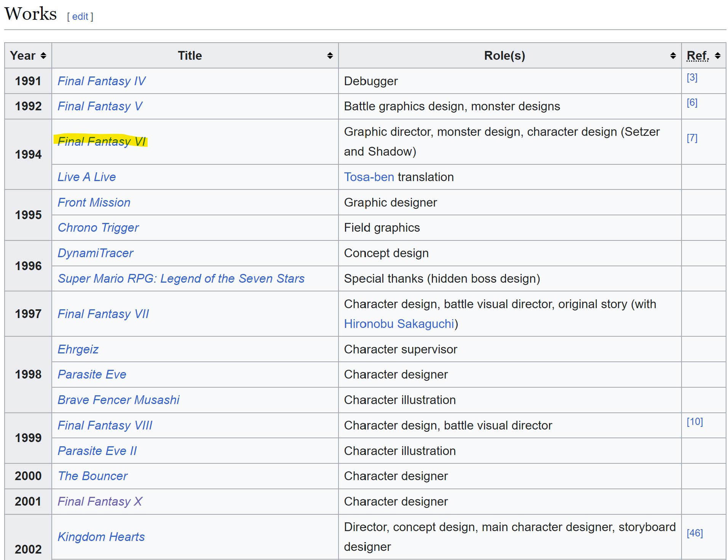Screen dimensions: 728x560
Task: Jump to reference [6]
Action: tap(692, 103)
